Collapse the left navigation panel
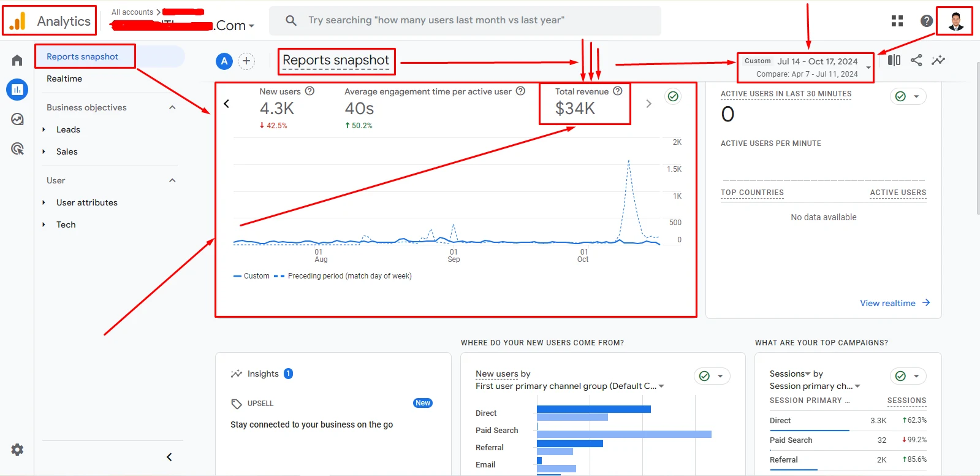The width and height of the screenshot is (980, 476). (169, 457)
